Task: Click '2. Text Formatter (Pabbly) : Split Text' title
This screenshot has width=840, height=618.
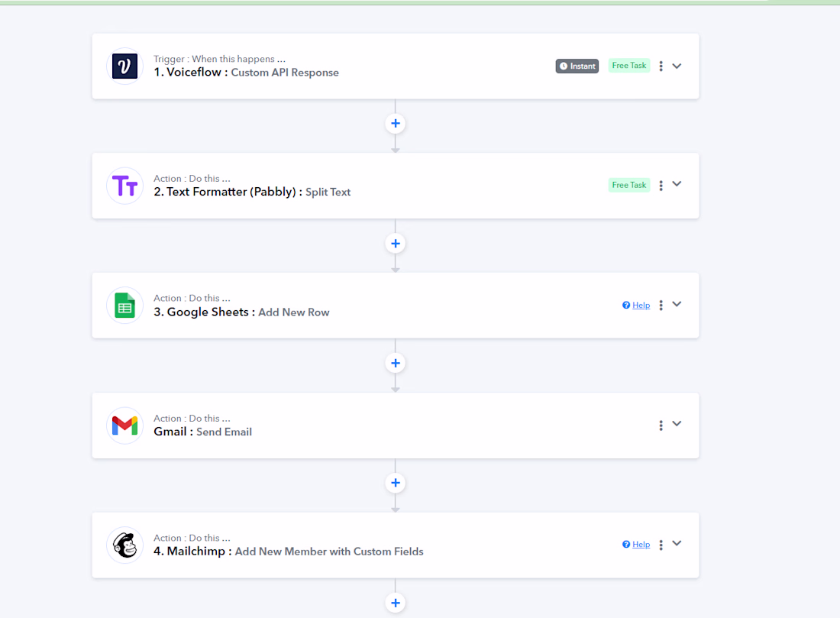Action: [x=252, y=192]
